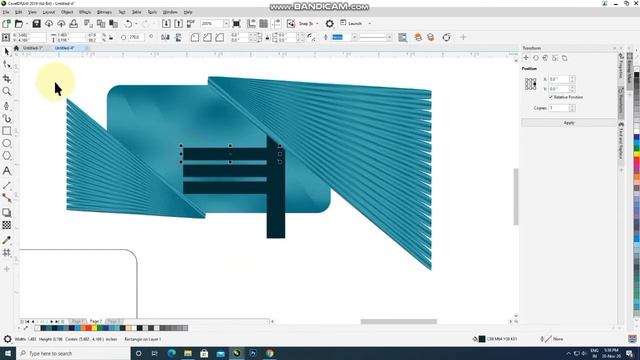Screen dimensions: 640x360
Task: Select the Parallel Dimension tool
Action: (x=7, y=186)
